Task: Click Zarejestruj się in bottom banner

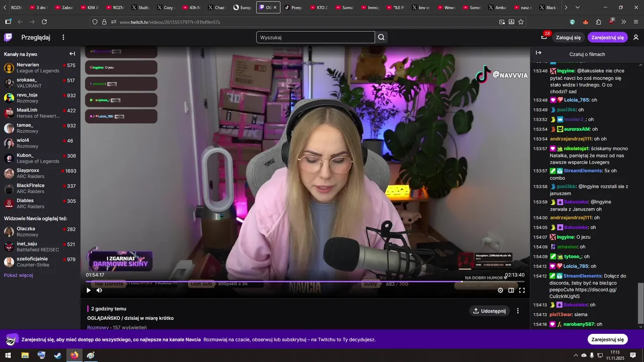Action: 607,339
